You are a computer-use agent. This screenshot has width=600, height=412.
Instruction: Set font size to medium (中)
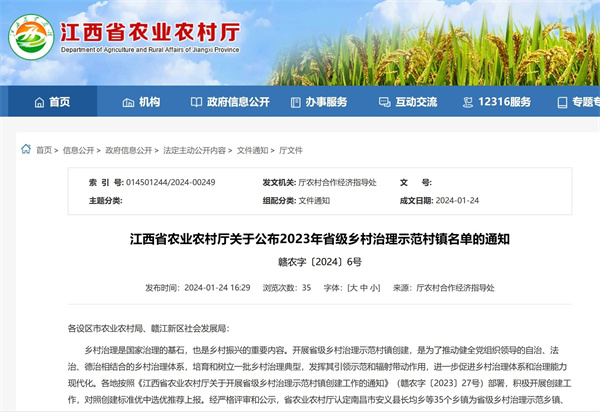point(363,287)
